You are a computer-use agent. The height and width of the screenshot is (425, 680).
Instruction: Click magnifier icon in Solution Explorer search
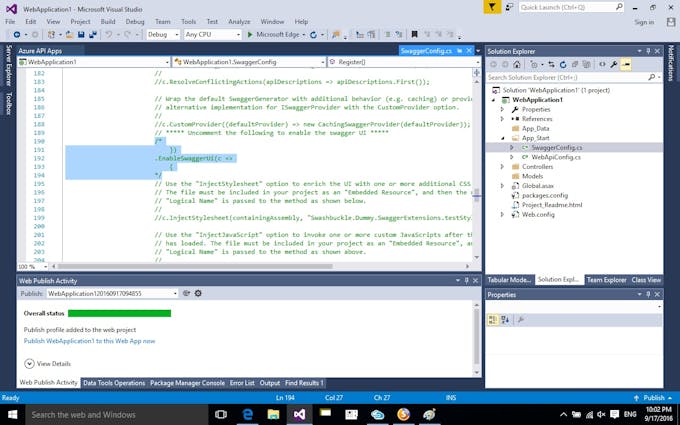click(x=651, y=77)
